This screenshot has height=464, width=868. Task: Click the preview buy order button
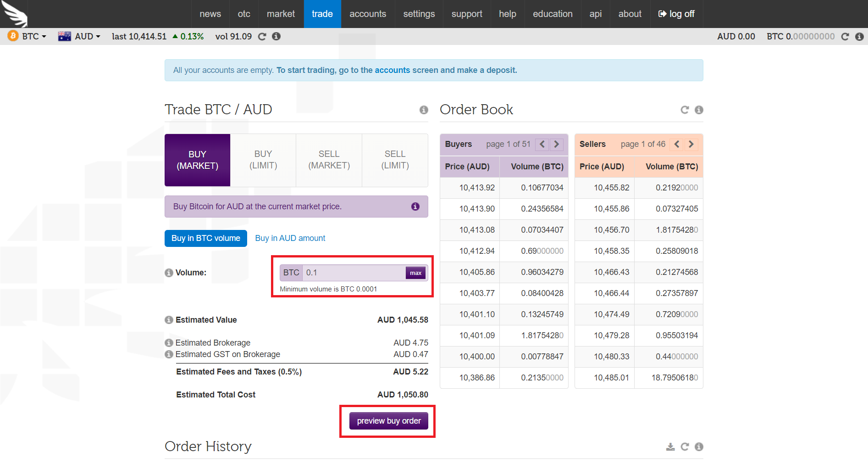pos(388,421)
